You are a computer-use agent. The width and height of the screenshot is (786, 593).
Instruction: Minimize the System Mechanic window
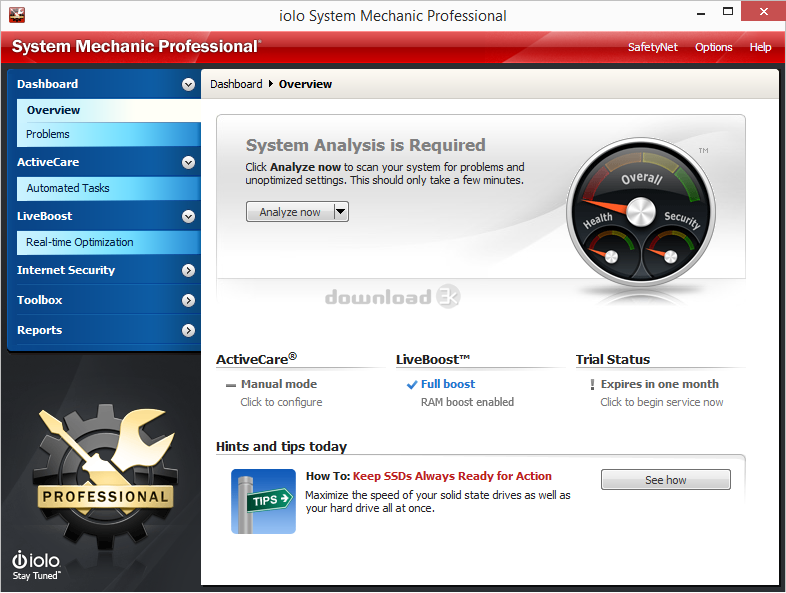[x=701, y=12]
